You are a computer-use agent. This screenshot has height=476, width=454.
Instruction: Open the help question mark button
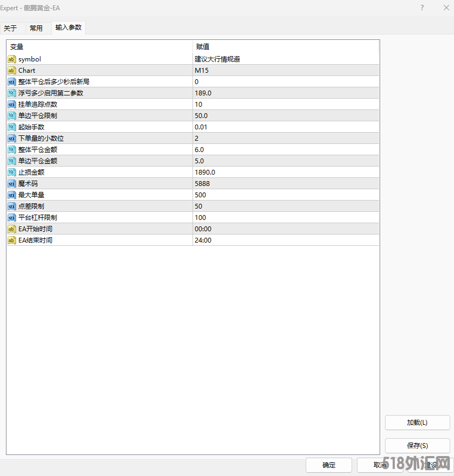coord(422,8)
